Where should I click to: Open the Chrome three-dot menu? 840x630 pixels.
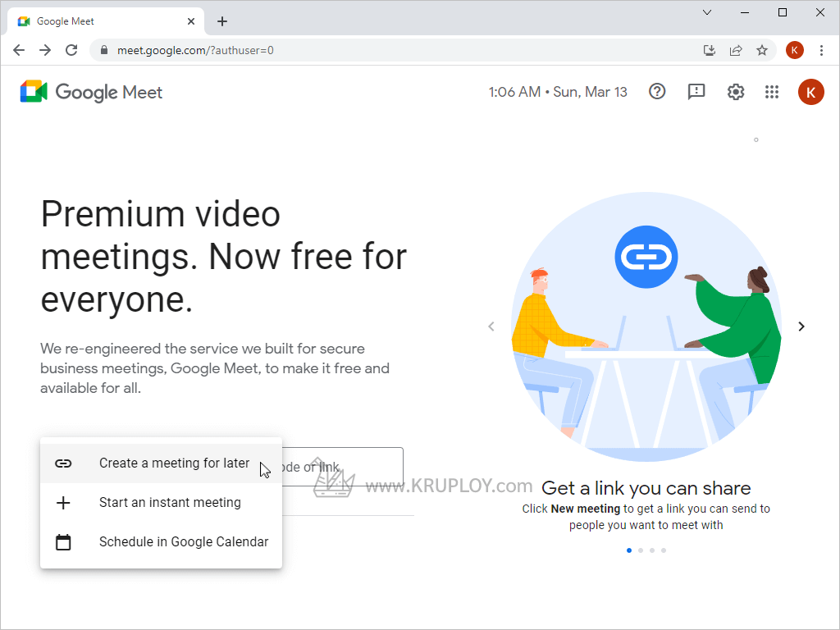point(821,50)
